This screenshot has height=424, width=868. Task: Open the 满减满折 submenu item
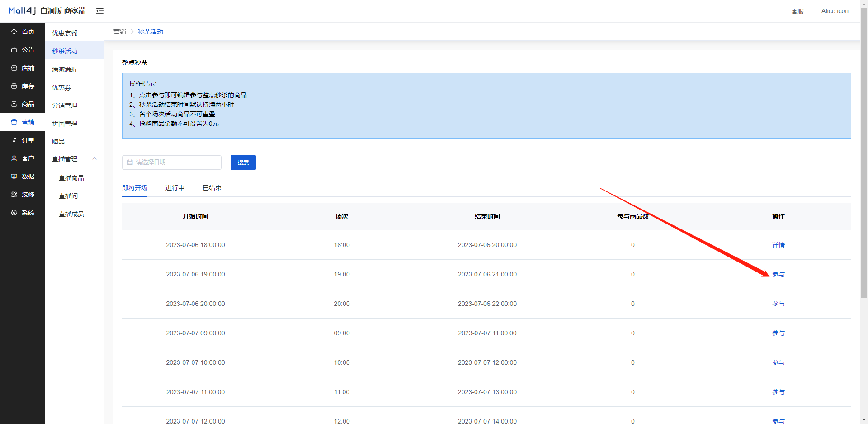point(65,69)
